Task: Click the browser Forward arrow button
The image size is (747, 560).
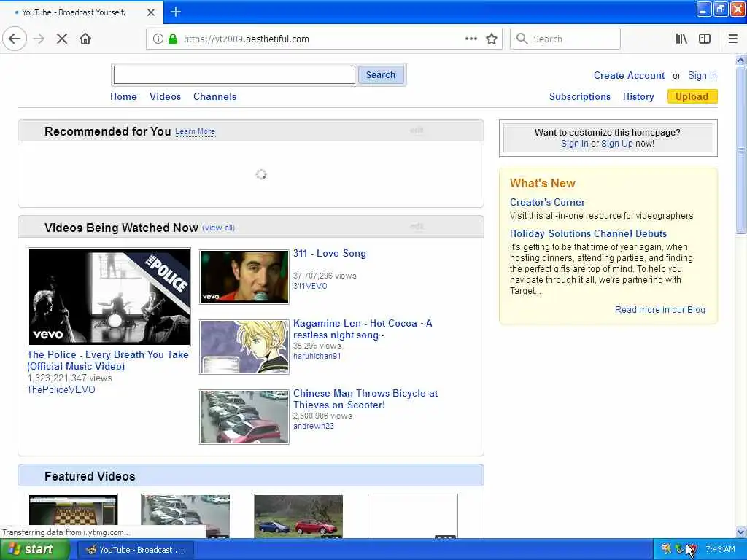Action: point(39,39)
